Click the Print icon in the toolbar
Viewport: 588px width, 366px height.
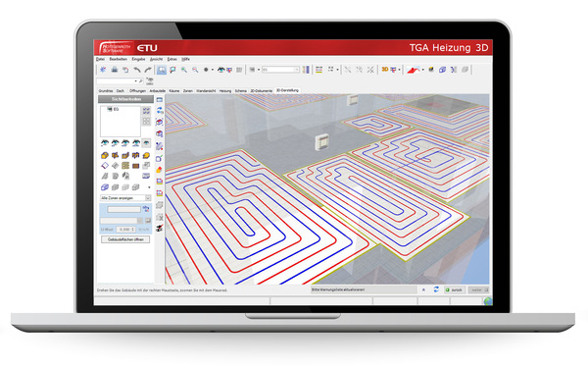pyautogui.click(x=115, y=70)
